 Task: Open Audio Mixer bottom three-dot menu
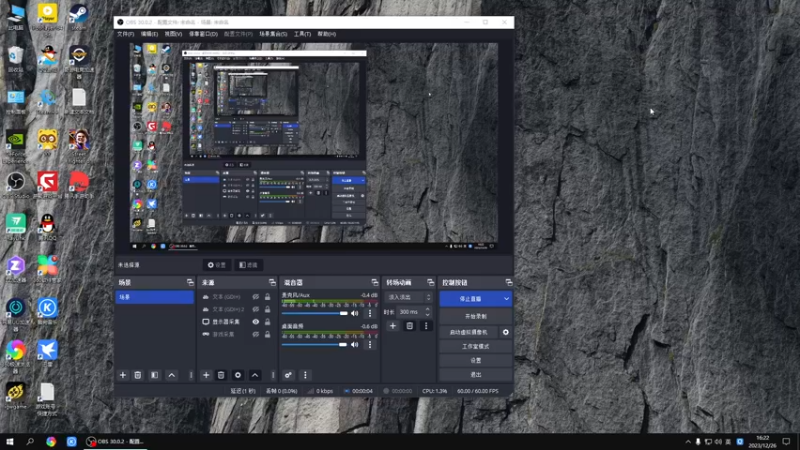(x=305, y=375)
